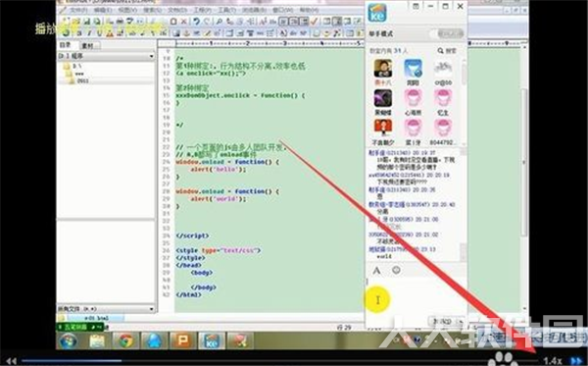Click the Redo arrow in toolbar
This screenshot has height=366, width=588.
click(207, 21)
